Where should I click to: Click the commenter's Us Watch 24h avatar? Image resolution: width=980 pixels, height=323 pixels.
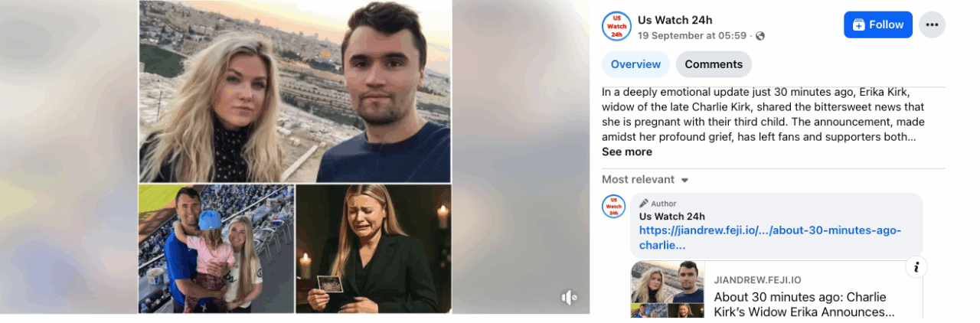coord(613,206)
